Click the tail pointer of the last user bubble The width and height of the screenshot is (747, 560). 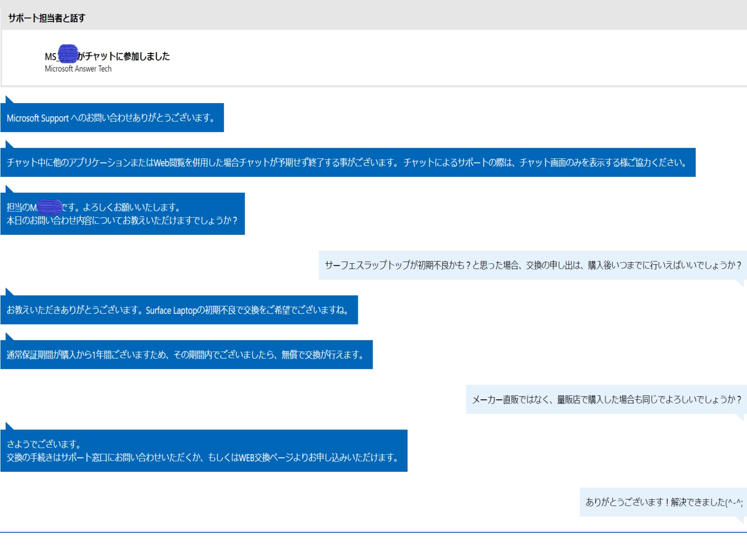(x=740, y=519)
